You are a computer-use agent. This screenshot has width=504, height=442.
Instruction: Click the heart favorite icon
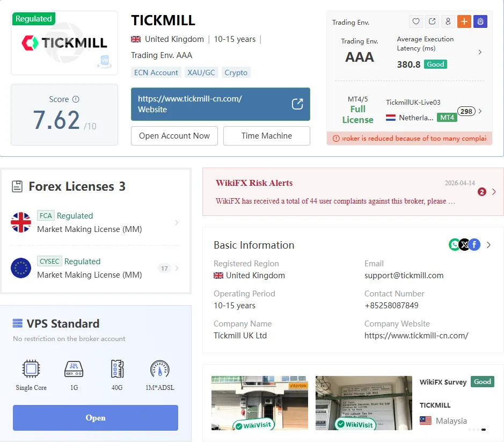[415, 21]
